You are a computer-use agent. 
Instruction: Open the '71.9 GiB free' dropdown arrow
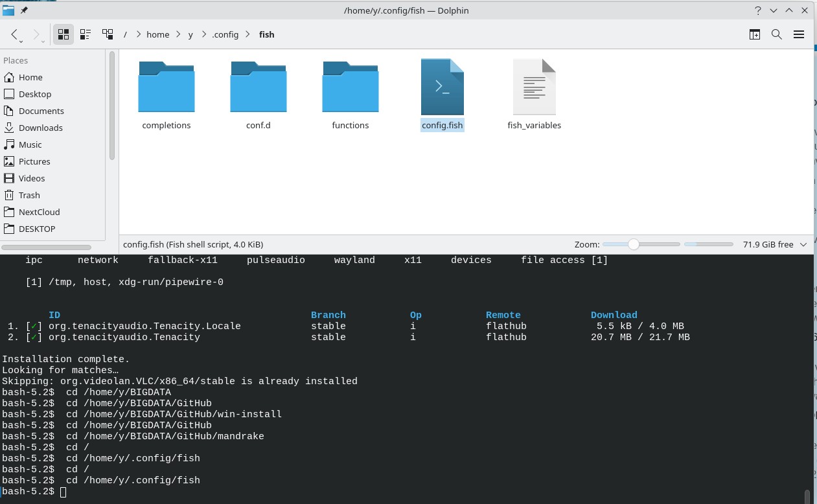[803, 244]
